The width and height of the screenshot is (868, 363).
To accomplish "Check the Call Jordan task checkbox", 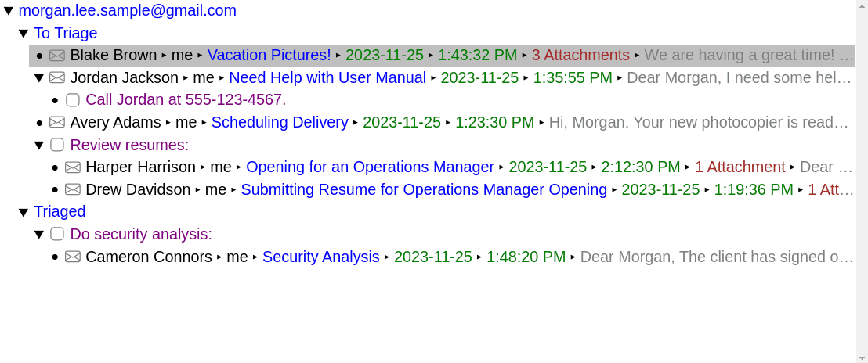I will coord(73,100).
